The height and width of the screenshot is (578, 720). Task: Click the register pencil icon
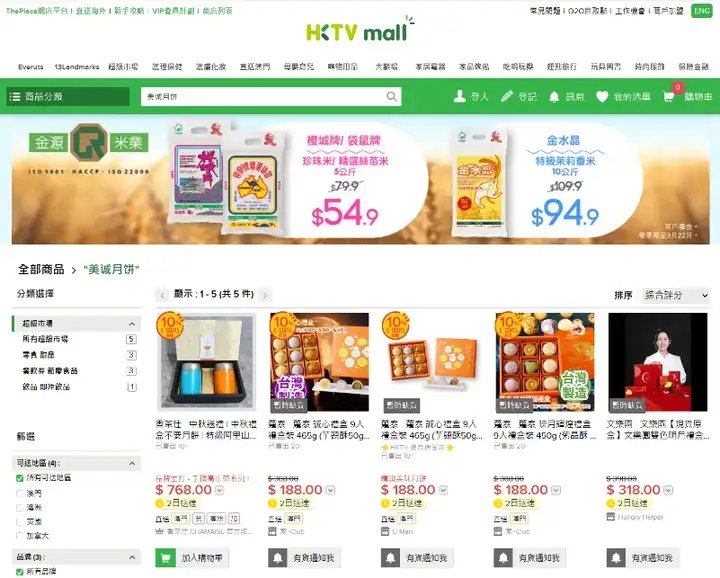[507, 96]
